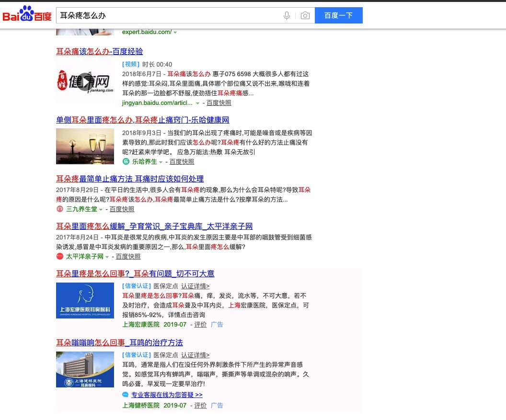
Task: Click 评价 beside 上海健桥医院 2019-07
Action: 200,406
